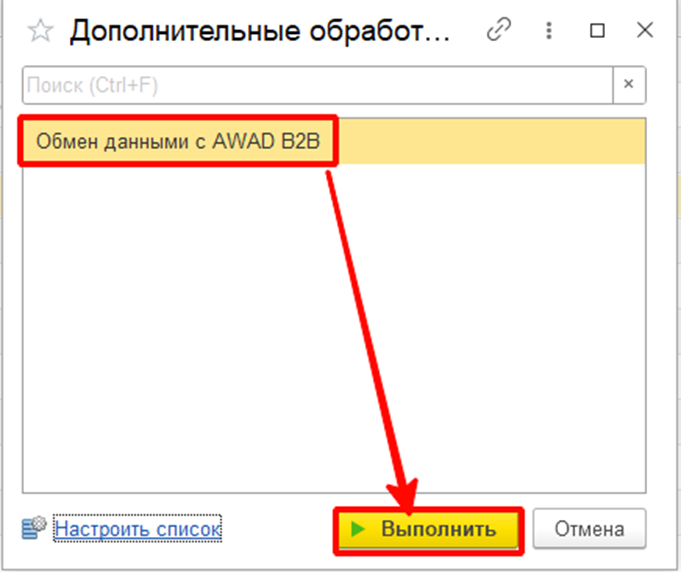Select the row Обмен данными с AWAD B2B
This screenshot has width=681, height=572.
[x=334, y=141]
